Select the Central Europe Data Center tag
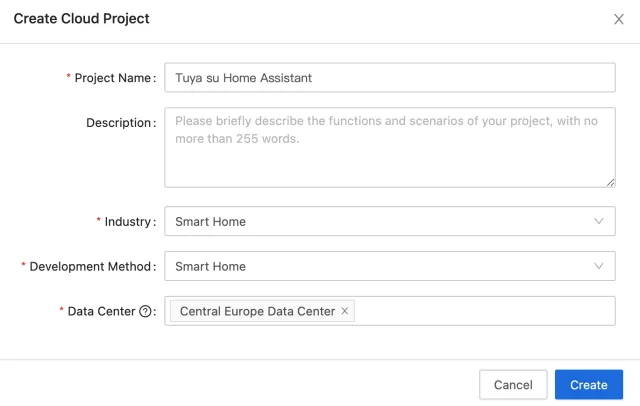 (256, 312)
